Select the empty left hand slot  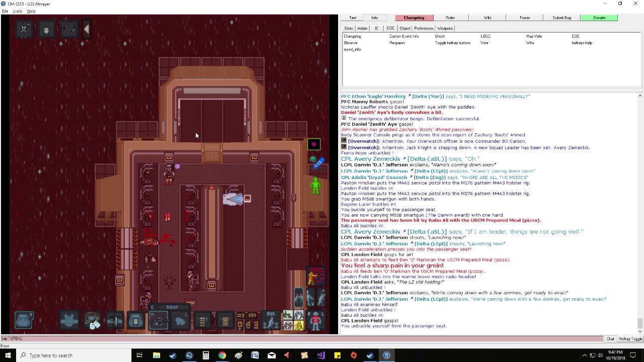point(181,320)
